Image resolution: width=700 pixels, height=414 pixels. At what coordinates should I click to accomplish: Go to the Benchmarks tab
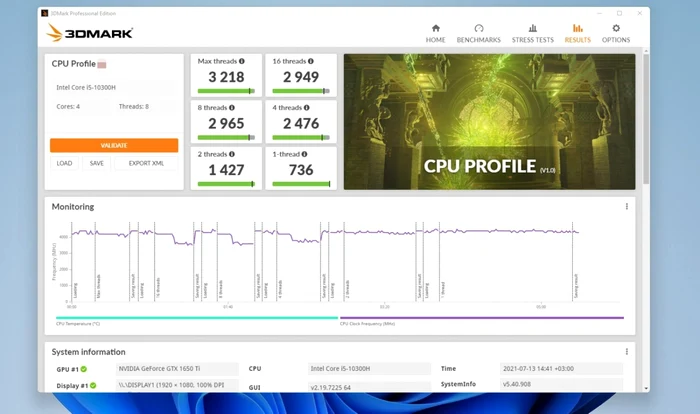[479, 34]
